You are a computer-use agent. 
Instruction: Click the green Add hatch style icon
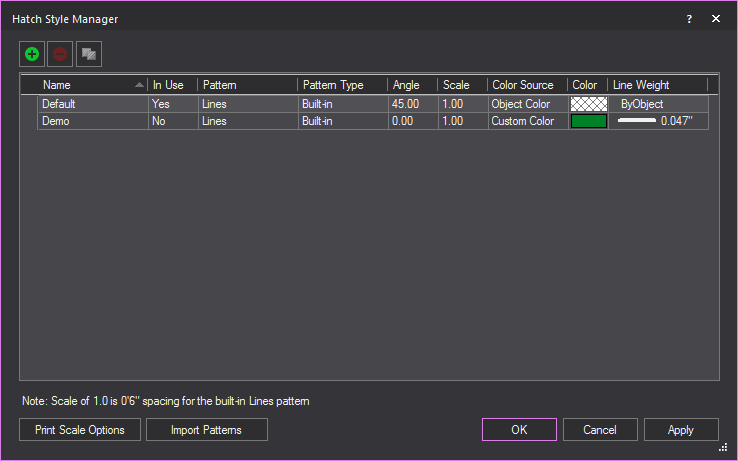pyautogui.click(x=32, y=54)
